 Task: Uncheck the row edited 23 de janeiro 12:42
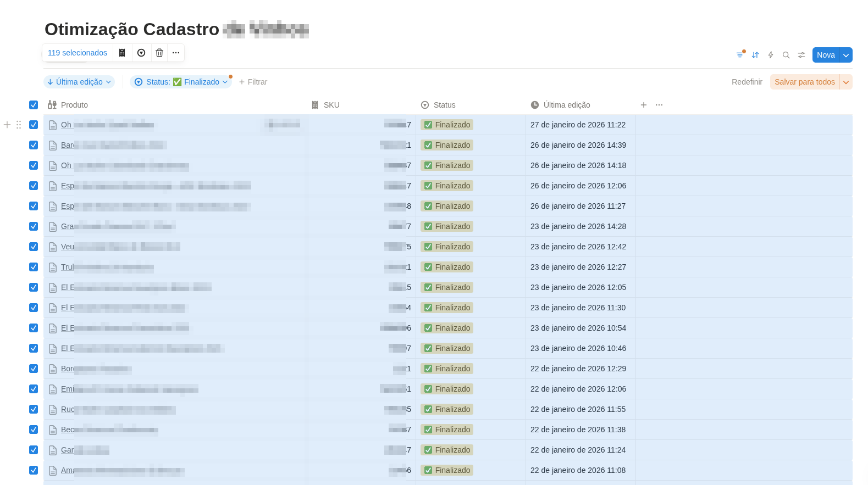34,247
